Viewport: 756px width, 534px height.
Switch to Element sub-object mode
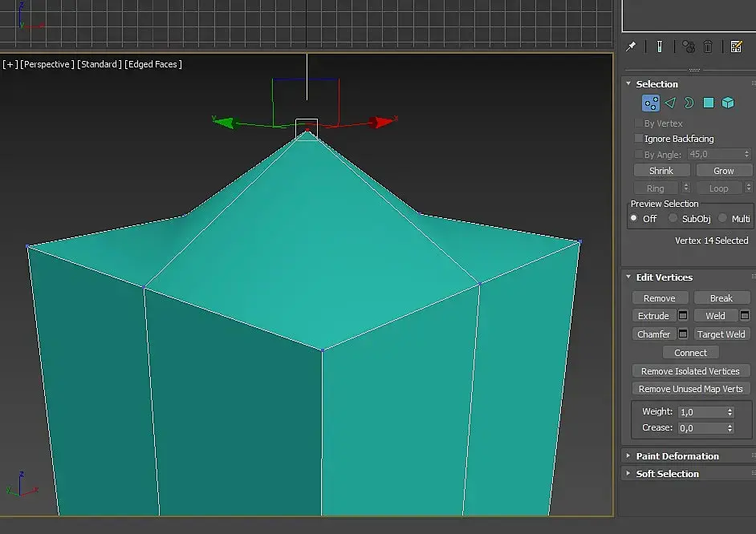(x=728, y=103)
